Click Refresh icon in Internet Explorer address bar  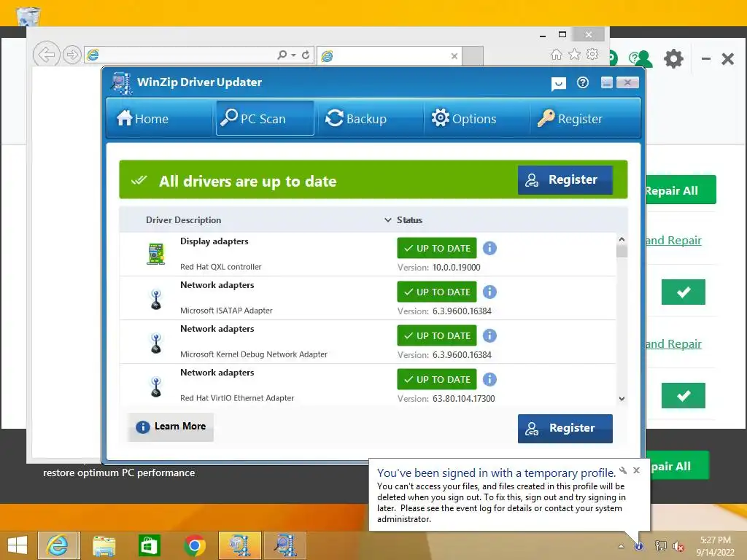pyautogui.click(x=306, y=55)
